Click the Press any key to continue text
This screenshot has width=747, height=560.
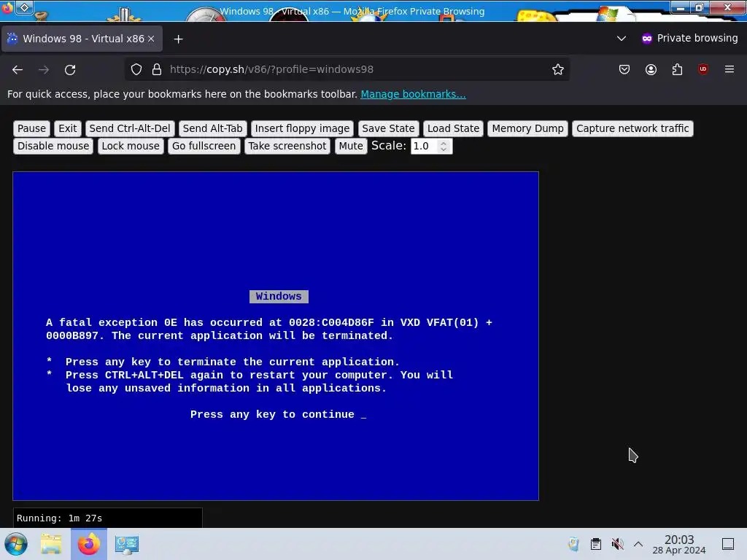(272, 415)
